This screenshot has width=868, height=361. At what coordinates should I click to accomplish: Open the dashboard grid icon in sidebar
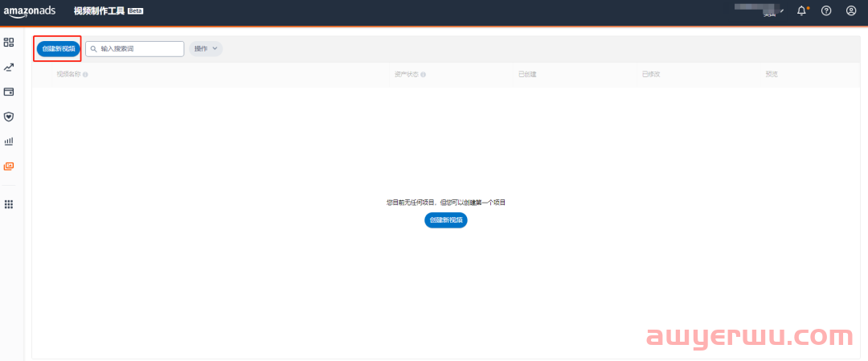pos(9,42)
